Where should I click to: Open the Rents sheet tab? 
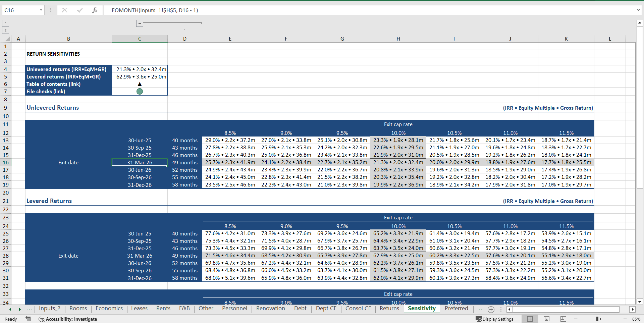(x=163, y=309)
